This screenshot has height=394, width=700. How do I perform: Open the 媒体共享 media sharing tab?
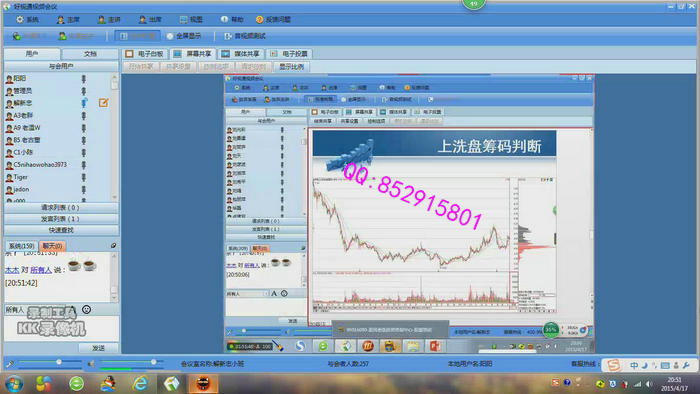coord(241,54)
